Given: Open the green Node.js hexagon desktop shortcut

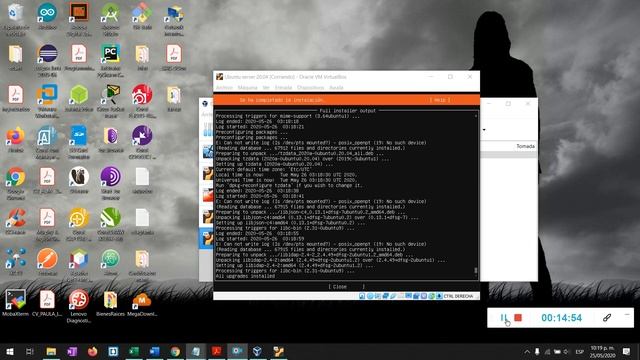Looking at the screenshot, I should point(79,98).
